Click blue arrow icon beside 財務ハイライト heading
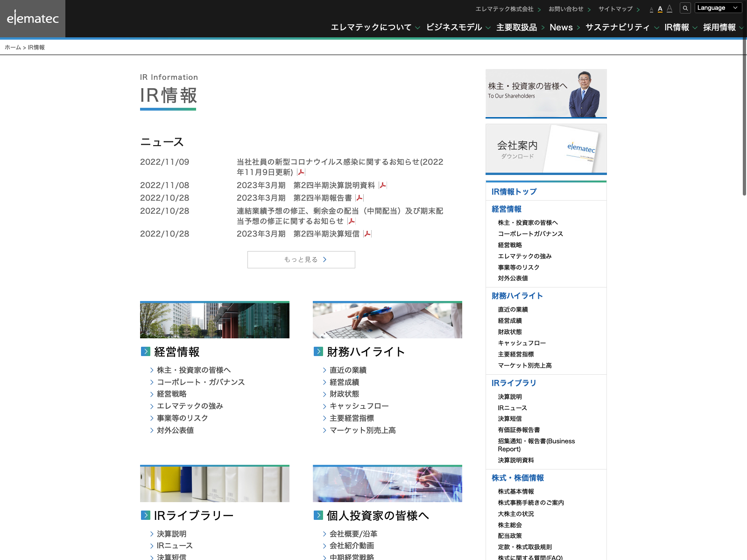747x560 pixels. (318, 351)
